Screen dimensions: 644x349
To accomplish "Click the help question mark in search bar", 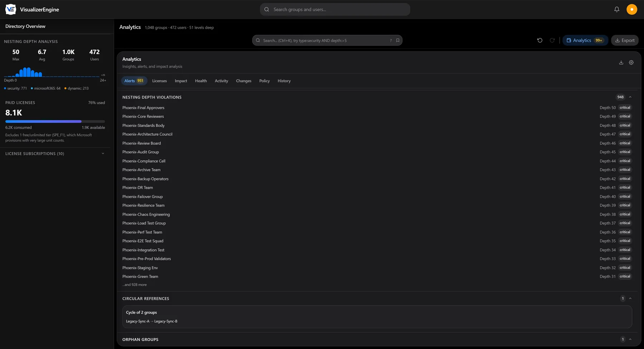I will pos(391,40).
